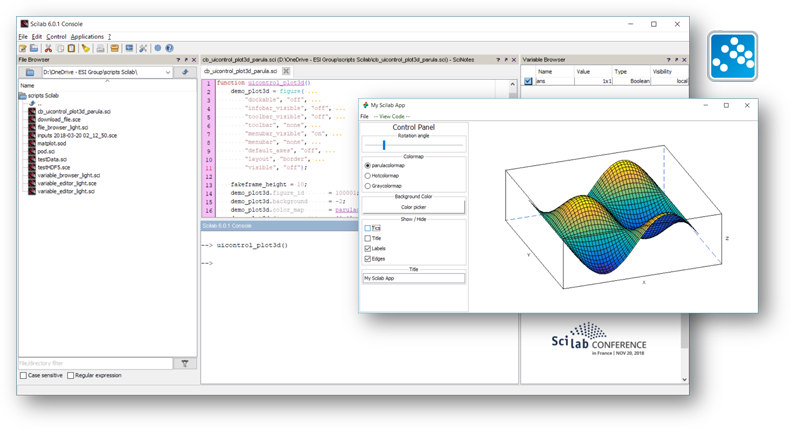Open the Preferences tools icon
The image size is (800, 433).
pos(143,48)
